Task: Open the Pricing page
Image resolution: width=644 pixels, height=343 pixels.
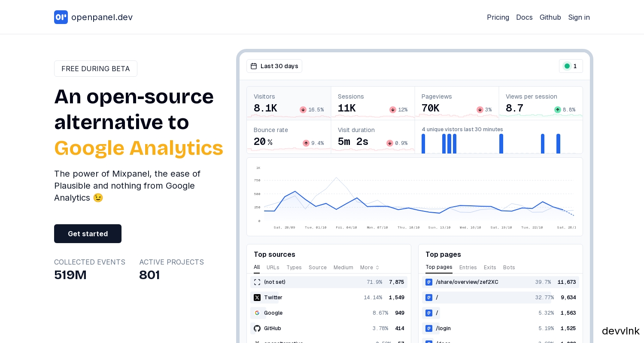Action: click(x=498, y=17)
